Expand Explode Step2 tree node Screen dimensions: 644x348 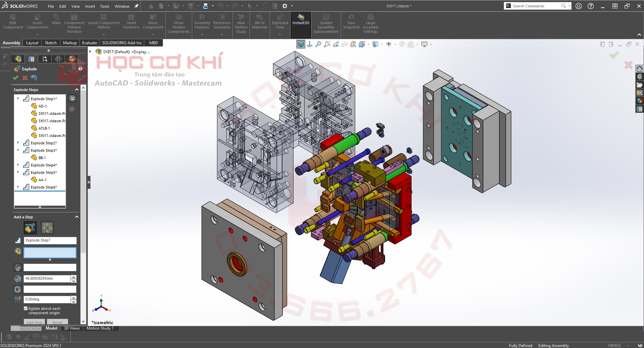18,143
